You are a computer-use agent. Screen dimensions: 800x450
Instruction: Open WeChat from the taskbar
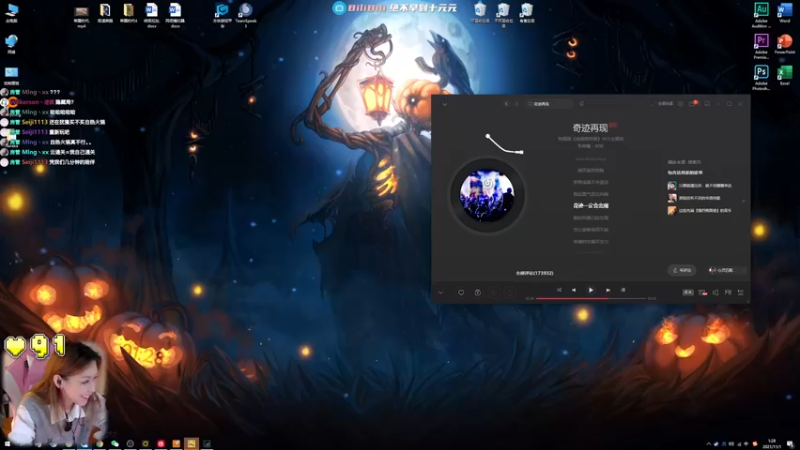tap(115, 444)
